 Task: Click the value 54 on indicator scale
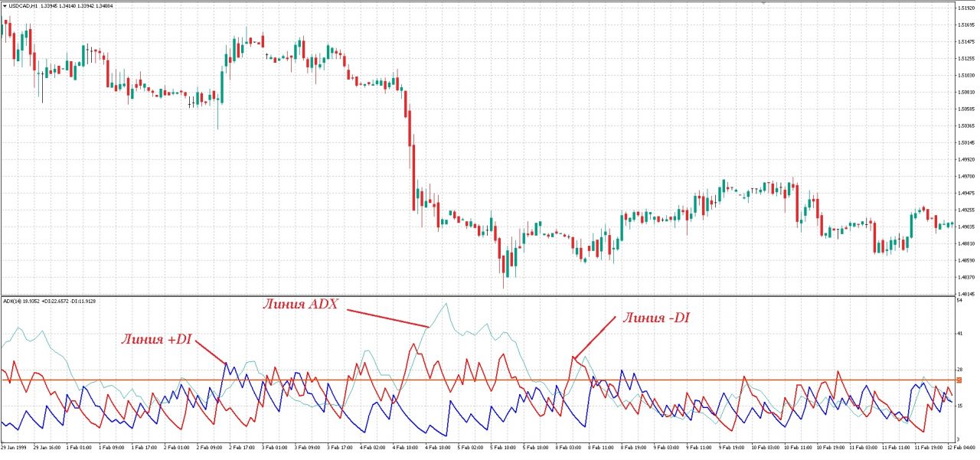(x=959, y=300)
